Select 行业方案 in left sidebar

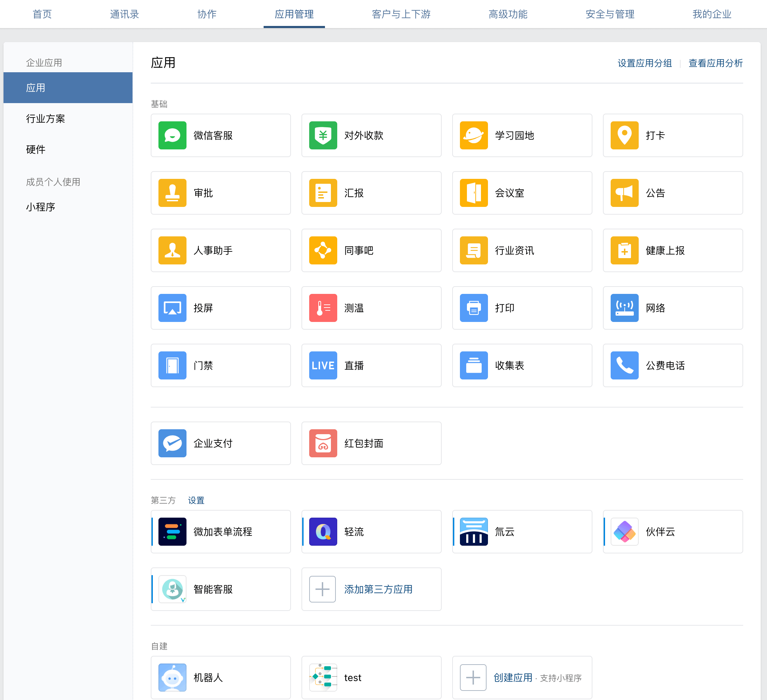[x=46, y=119]
